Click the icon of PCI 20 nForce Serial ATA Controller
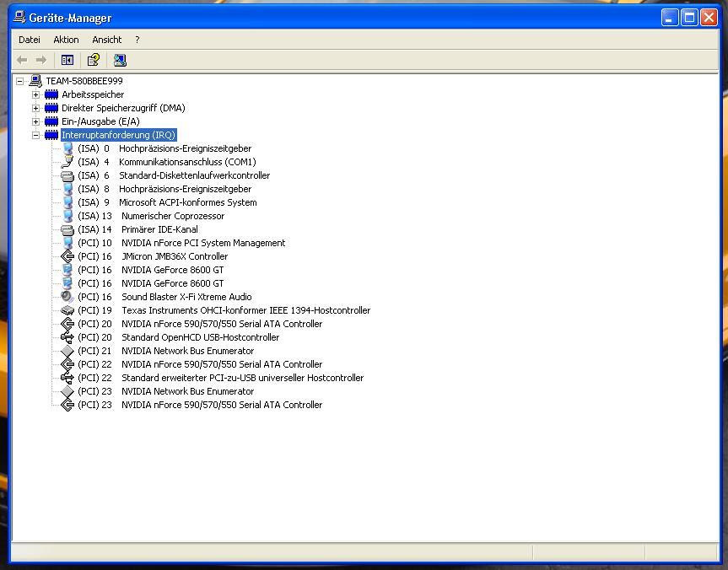 click(x=67, y=324)
